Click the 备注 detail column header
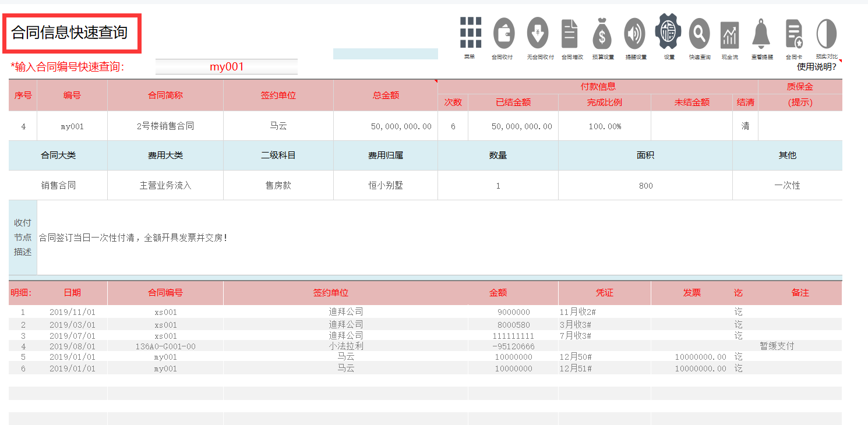The width and height of the screenshot is (868, 425). click(800, 293)
